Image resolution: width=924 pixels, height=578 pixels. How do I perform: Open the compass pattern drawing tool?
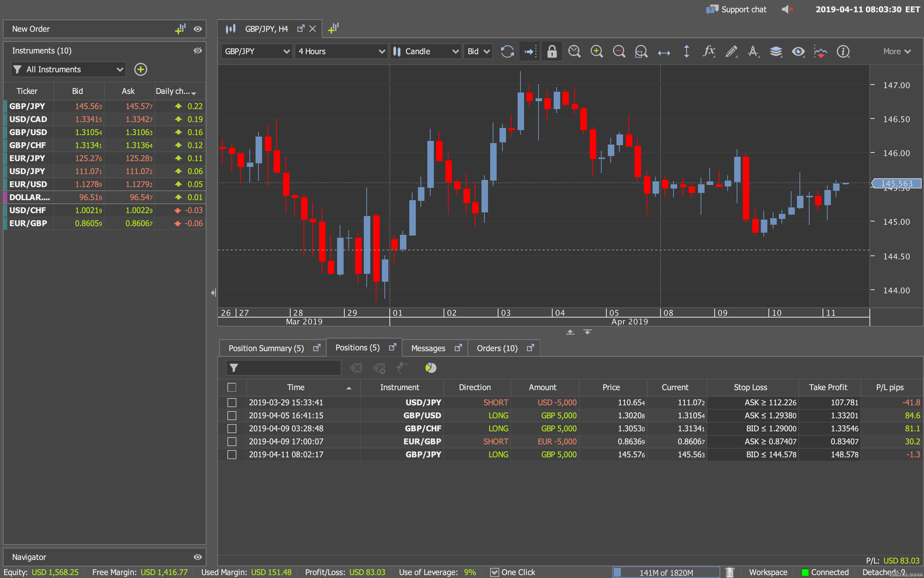pyautogui.click(x=753, y=51)
